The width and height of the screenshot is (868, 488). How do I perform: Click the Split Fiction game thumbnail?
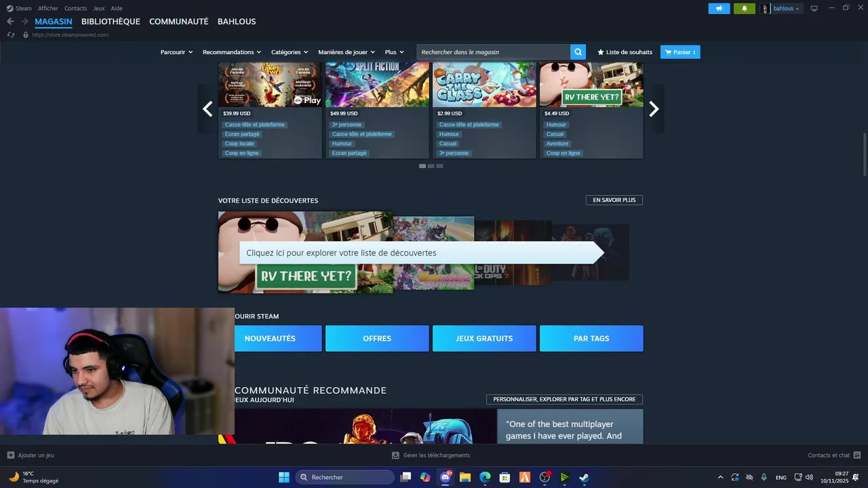[x=377, y=85]
